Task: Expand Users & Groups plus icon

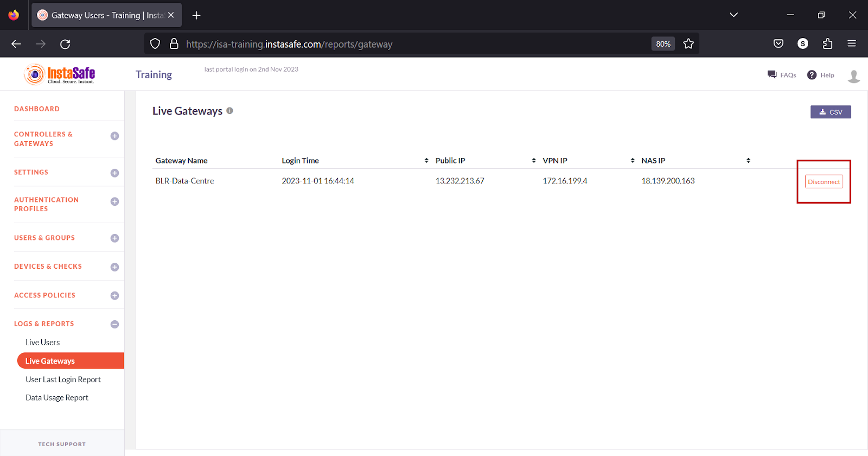Action: 114,238
